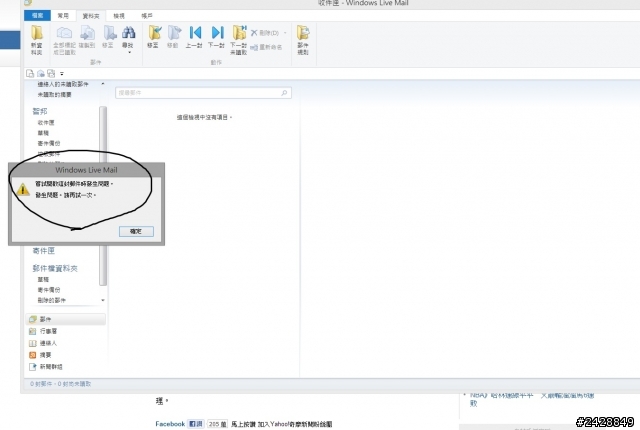The image size is (640, 430).
Task: Click Facebook link in background web page
Action: pos(170,424)
